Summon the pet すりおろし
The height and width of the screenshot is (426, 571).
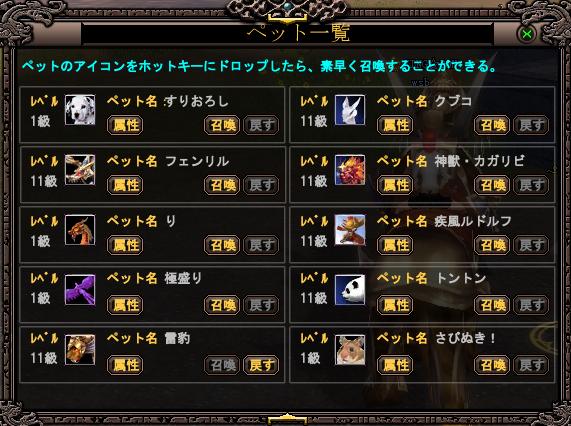[x=222, y=125]
